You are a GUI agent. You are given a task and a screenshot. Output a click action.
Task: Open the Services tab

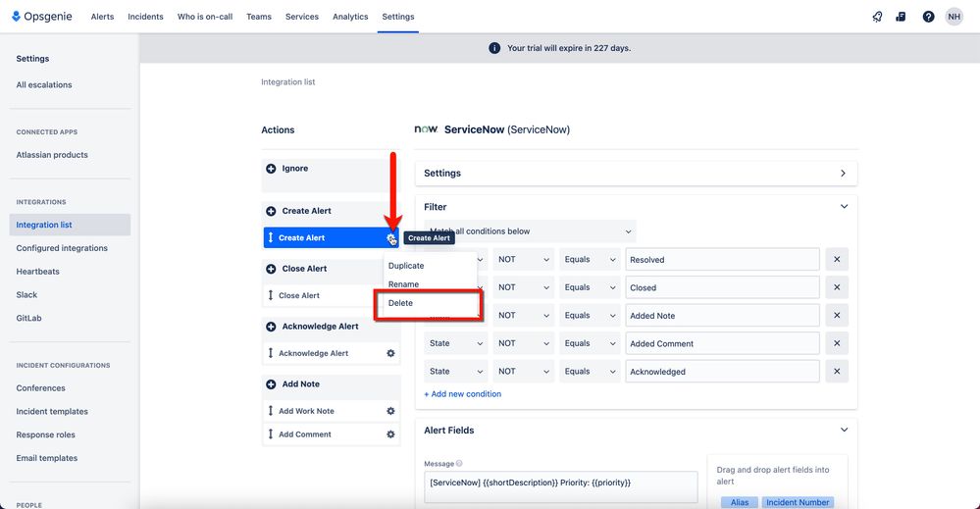pyautogui.click(x=302, y=17)
